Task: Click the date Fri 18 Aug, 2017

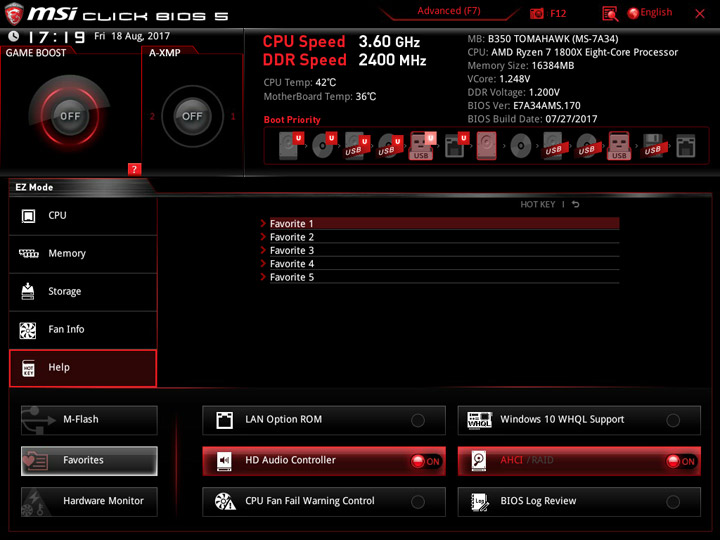Action: pyautogui.click(x=132, y=36)
